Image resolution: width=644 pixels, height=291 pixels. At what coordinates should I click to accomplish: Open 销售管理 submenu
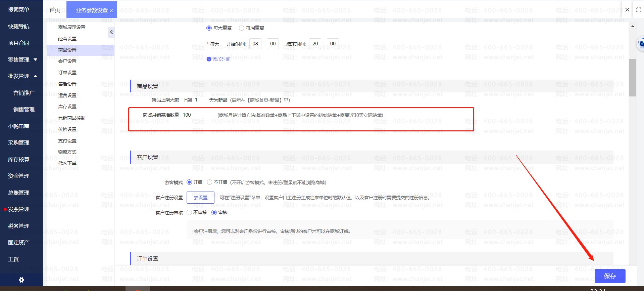pyautogui.click(x=24, y=110)
